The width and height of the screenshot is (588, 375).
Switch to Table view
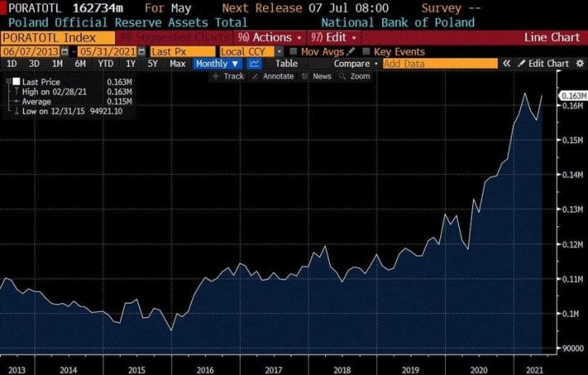pyautogui.click(x=286, y=64)
